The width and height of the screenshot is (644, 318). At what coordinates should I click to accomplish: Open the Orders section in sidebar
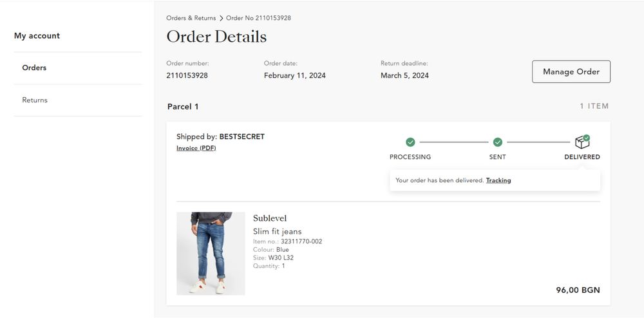[x=34, y=68]
